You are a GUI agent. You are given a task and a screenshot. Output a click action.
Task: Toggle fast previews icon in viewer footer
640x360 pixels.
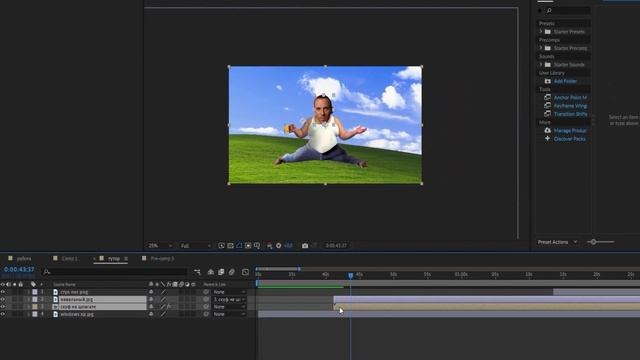click(221, 246)
